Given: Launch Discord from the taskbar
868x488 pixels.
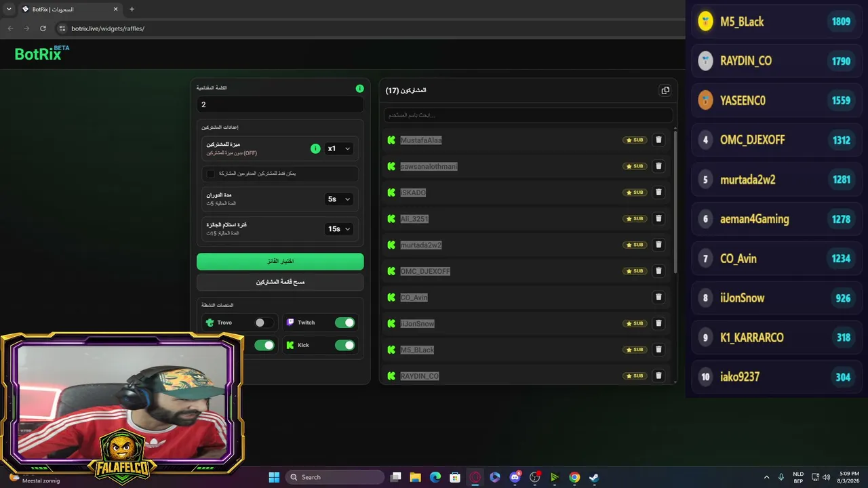Looking at the screenshot, I should click(x=515, y=477).
